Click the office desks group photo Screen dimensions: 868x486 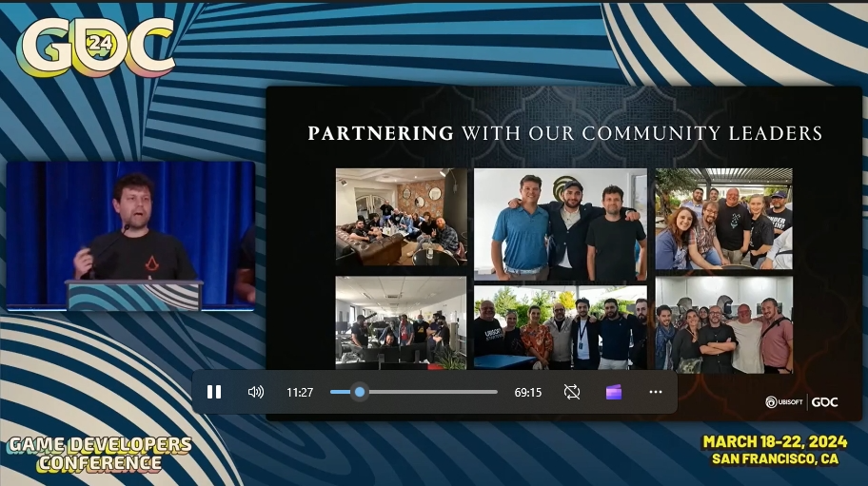click(x=402, y=323)
